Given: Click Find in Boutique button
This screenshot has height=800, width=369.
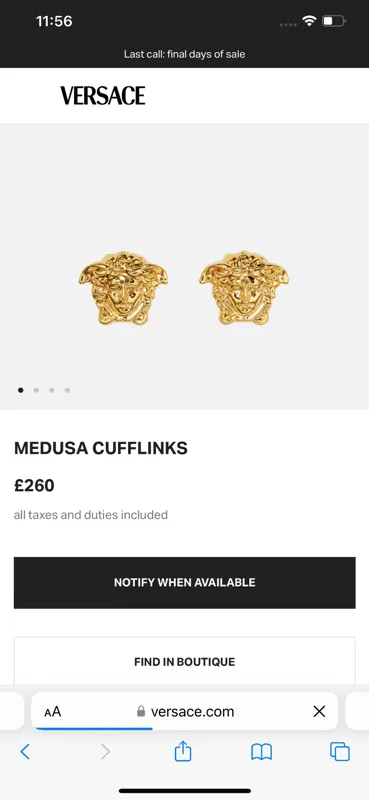Looking at the screenshot, I should (x=185, y=661).
